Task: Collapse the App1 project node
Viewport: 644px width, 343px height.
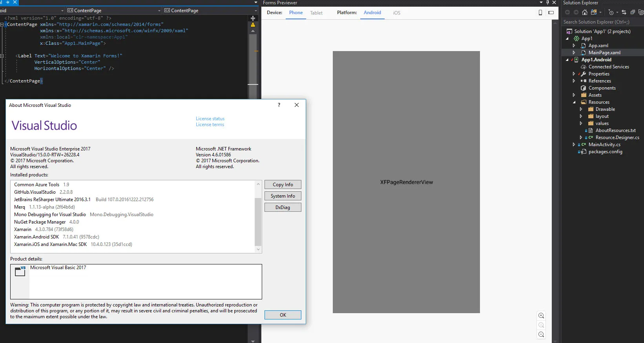Action: click(x=567, y=39)
